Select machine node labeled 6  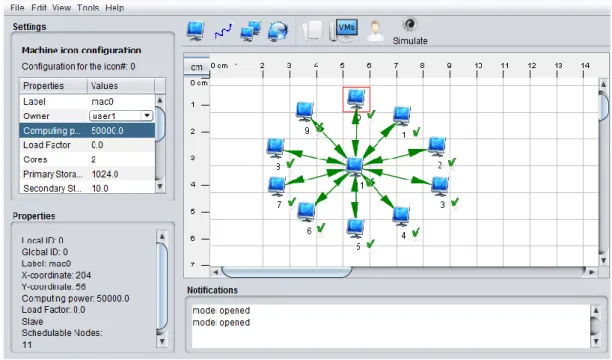pos(306,212)
